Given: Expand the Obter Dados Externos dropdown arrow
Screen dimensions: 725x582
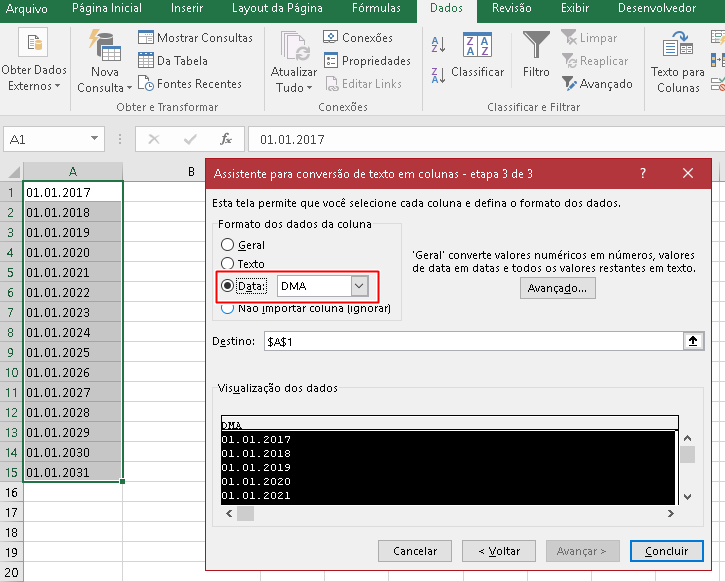Looking at the screenshot, I should click(57, 86).
